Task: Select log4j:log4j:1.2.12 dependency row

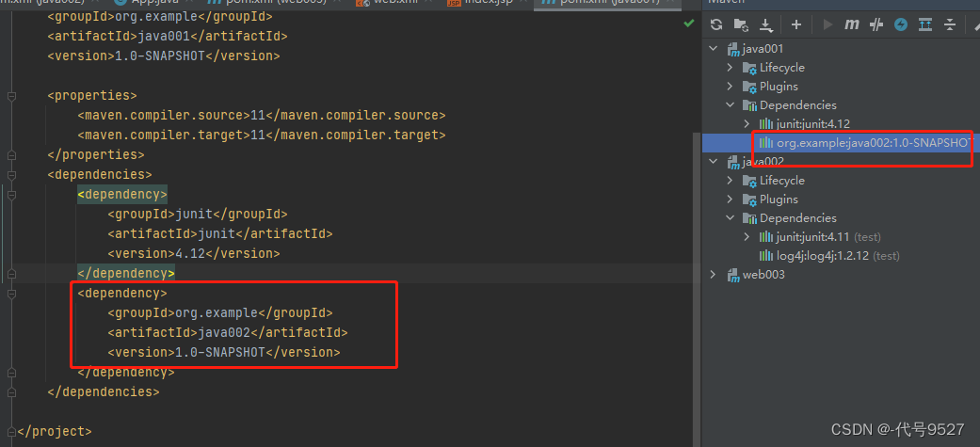Action: coord(838,256)
